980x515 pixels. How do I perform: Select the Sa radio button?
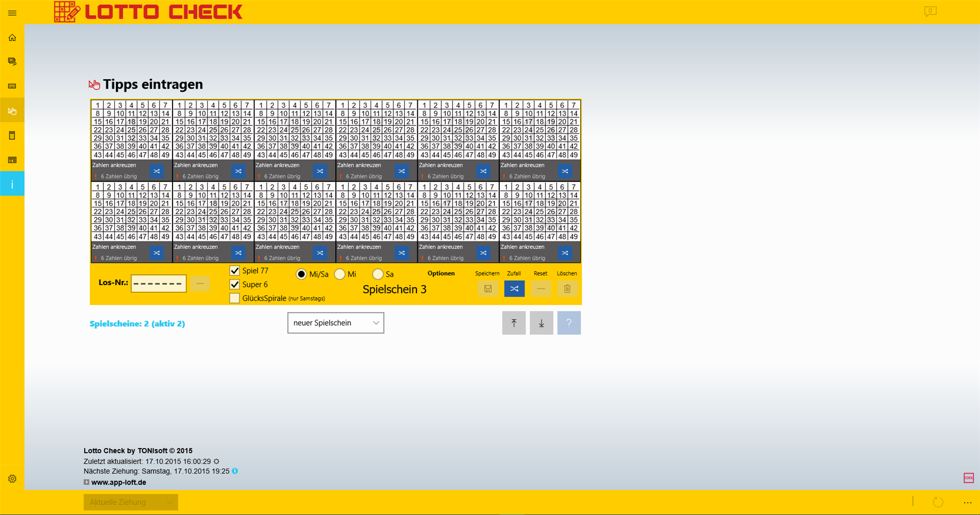[378, 274]
